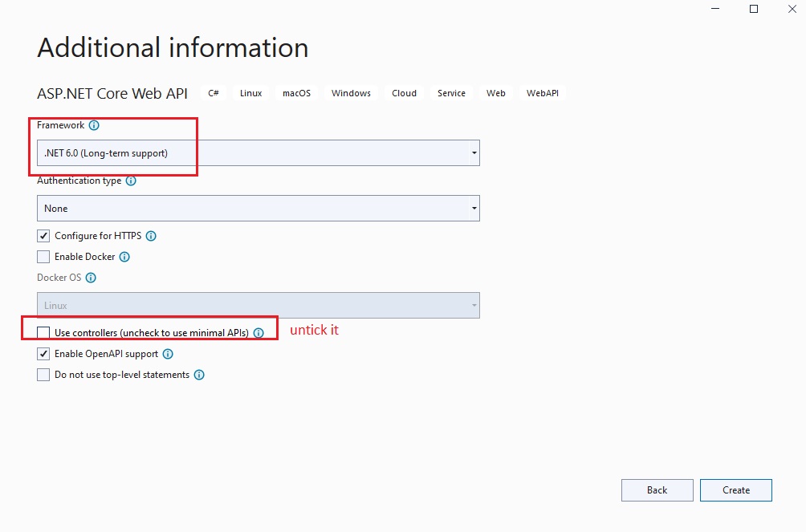Open the Framework dropdown
The height and width of the screenshot is (532, 806).
point(258,153)
